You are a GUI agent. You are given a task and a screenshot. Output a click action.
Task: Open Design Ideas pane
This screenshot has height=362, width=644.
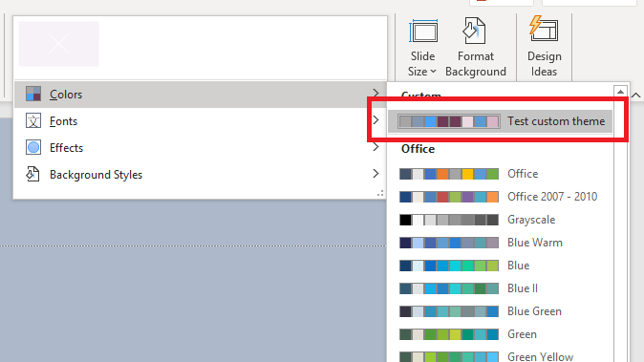544,48
